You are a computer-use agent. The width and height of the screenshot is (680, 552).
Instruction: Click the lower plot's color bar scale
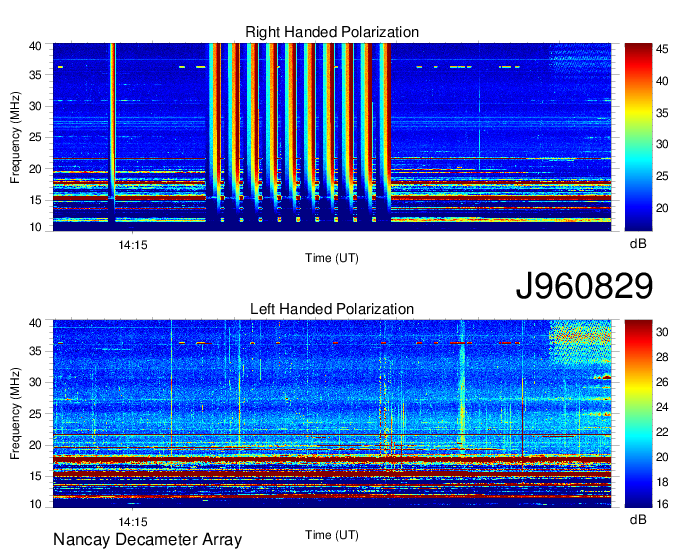point(638,414)
